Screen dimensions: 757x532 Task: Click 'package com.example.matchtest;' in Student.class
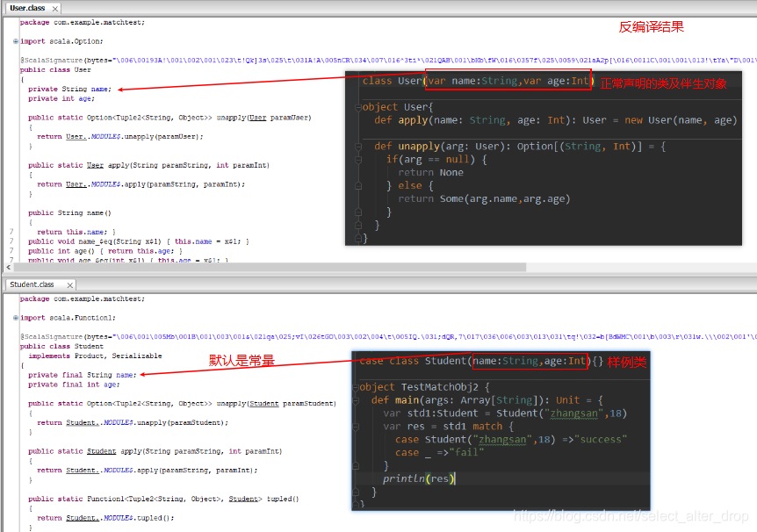82,299
